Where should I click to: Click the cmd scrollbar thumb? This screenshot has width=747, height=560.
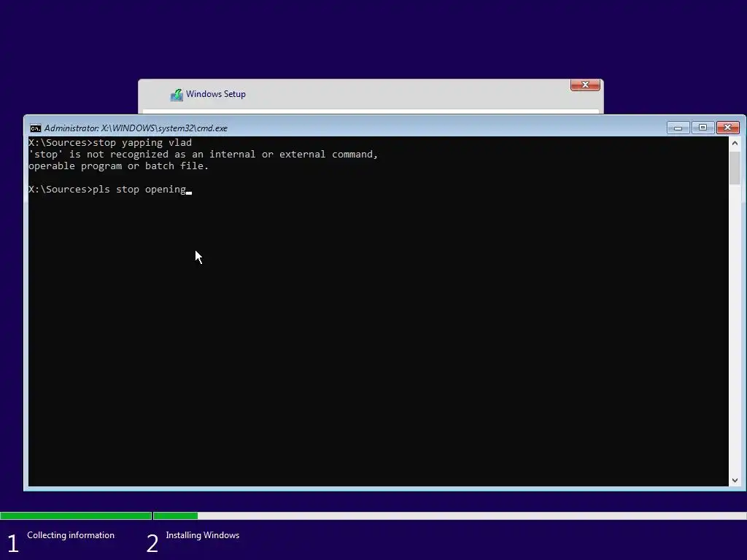(735, 168)
